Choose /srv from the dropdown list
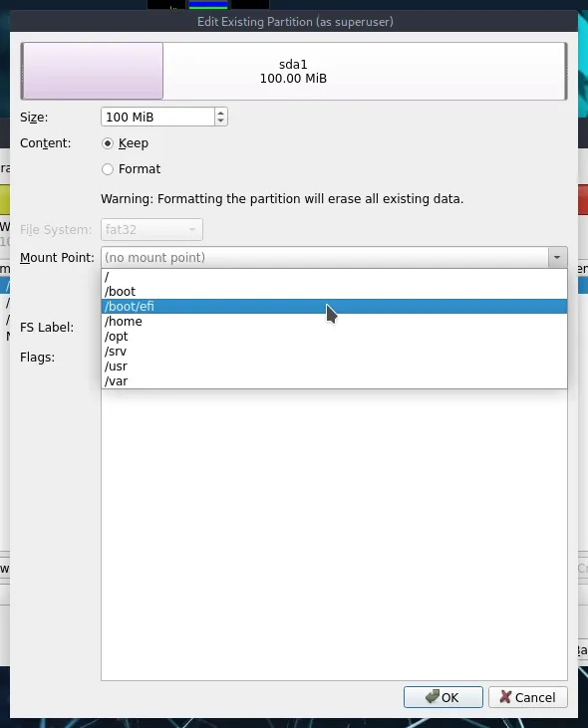Viewport: 588px width, 728px height. (335, 351)
